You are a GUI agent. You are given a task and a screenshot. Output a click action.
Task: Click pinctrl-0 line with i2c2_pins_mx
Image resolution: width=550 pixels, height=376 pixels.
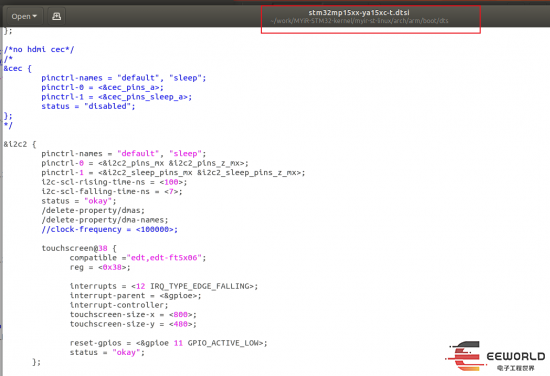145,163
